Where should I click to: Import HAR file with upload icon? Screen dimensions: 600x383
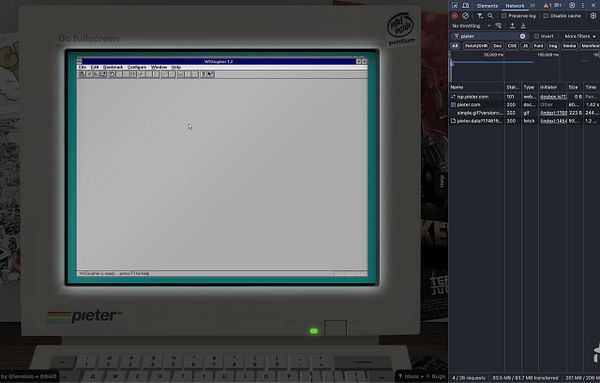[x=512, y=26]
